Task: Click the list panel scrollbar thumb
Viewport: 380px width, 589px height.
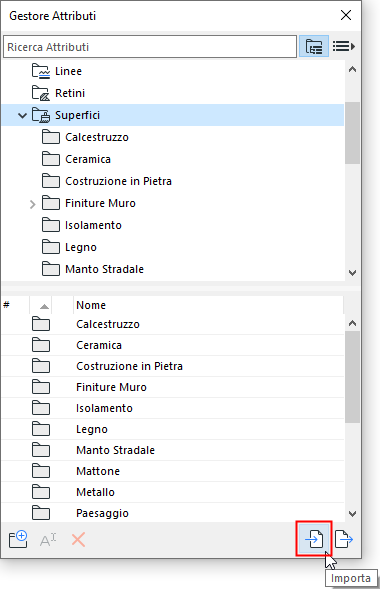Action: (x=352, y=377)
